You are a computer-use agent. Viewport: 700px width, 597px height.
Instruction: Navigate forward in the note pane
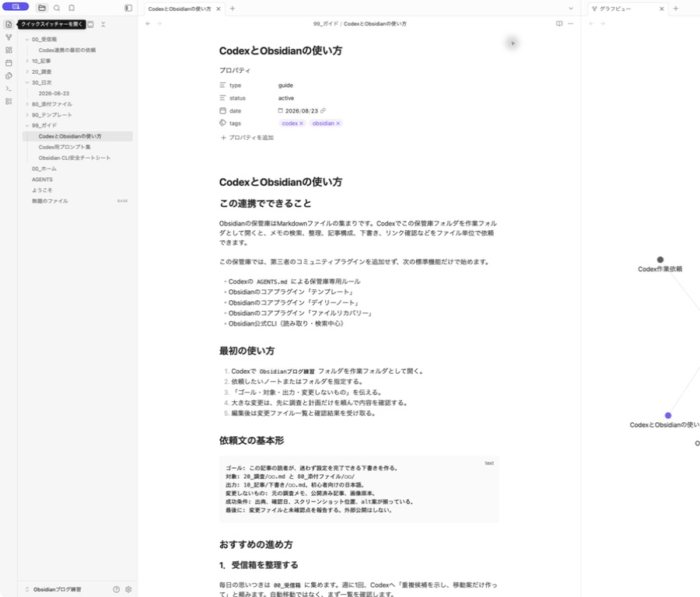159,23
